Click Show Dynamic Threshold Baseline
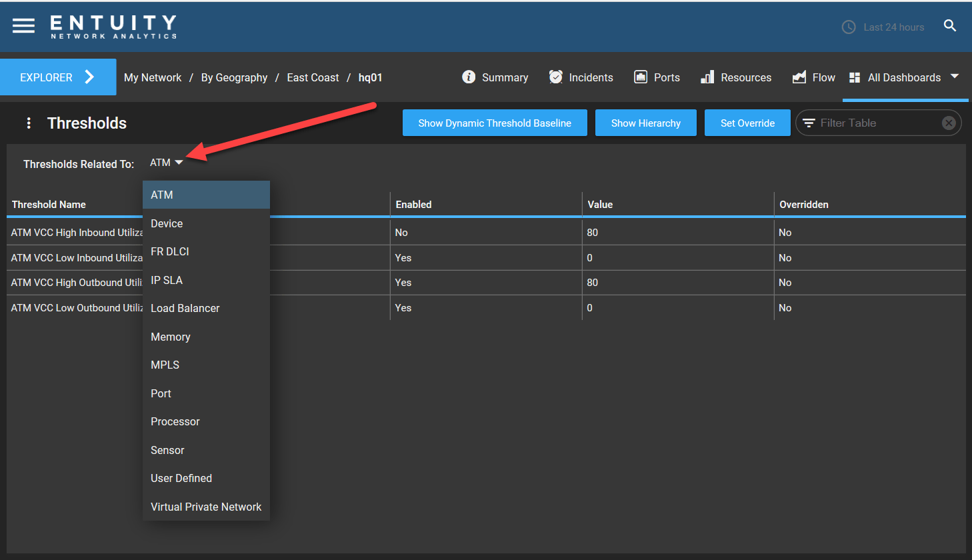Image resolution: width=972 pixels, height=560 pixels. coord(494,123)
